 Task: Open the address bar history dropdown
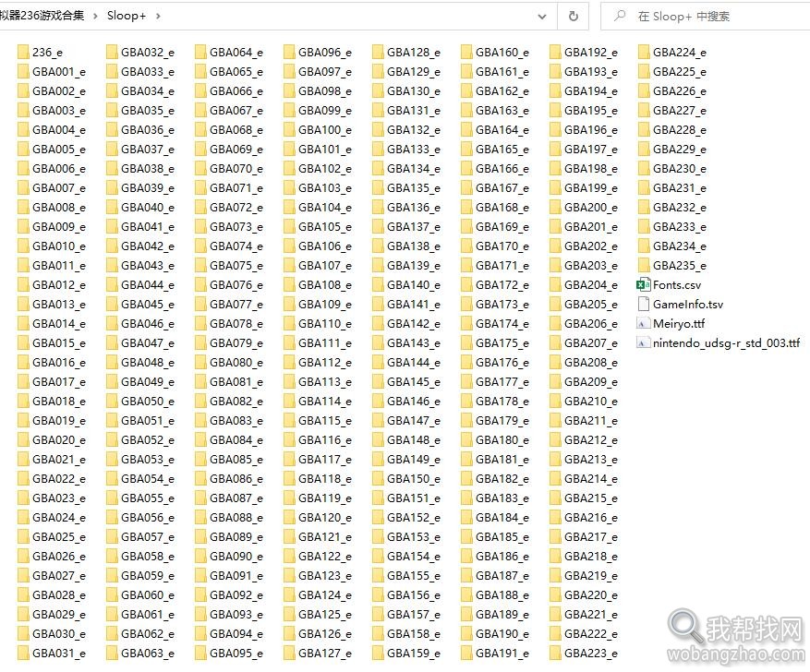click(542, 16)
